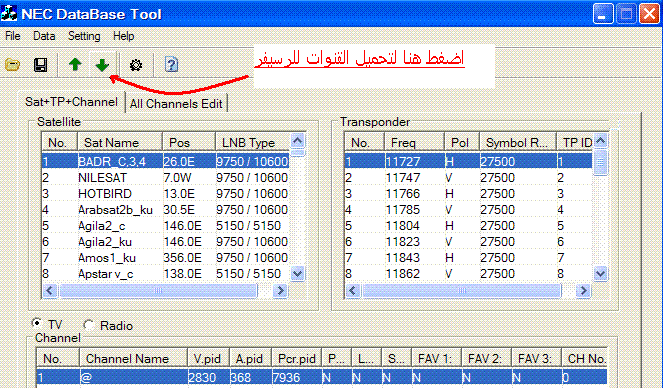The height and width of the screenshot is (390, 664).
Task: Click the Pcr.pid value 7936
Action: point(286,377)
